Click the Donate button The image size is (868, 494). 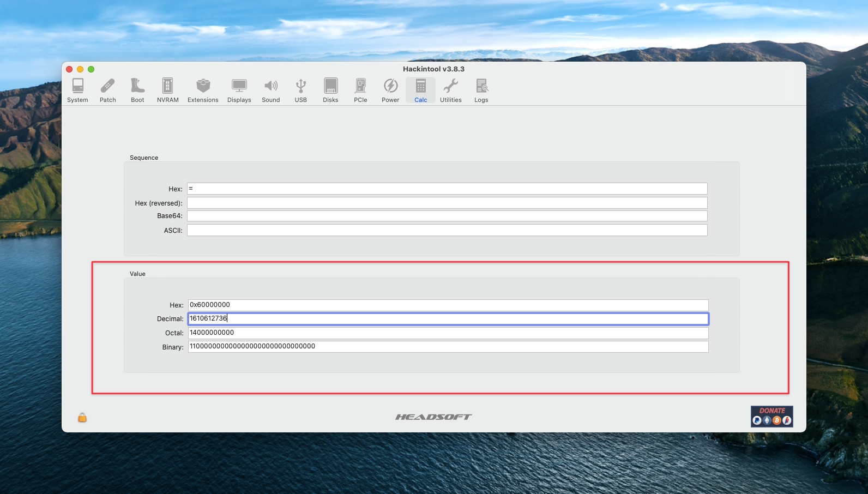coord(771,417)
